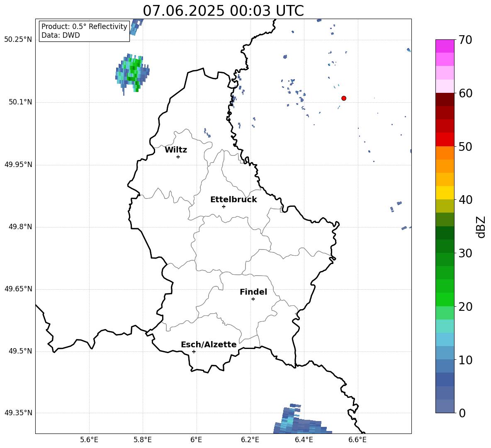Click the title 07.06.2025 00:03 UTC

click(223, 10)
